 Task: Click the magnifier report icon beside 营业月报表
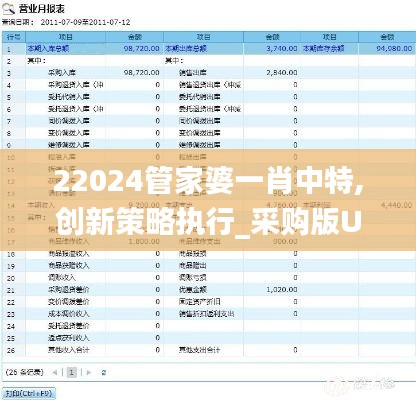8,8
